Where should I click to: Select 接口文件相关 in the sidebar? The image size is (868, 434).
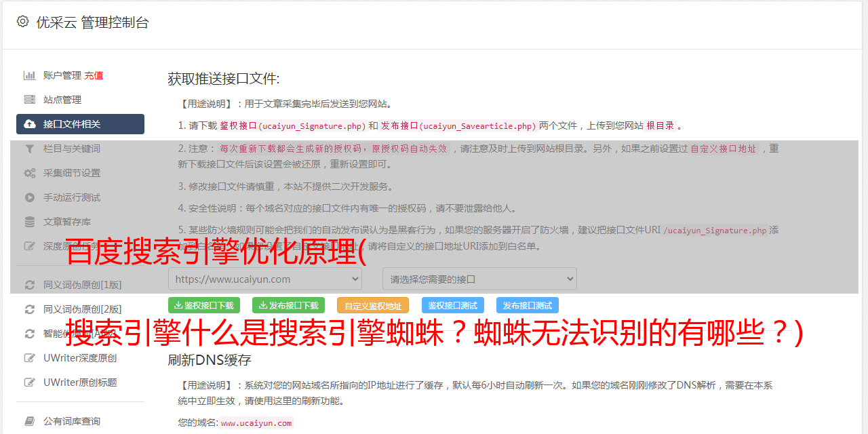[80, 124]
